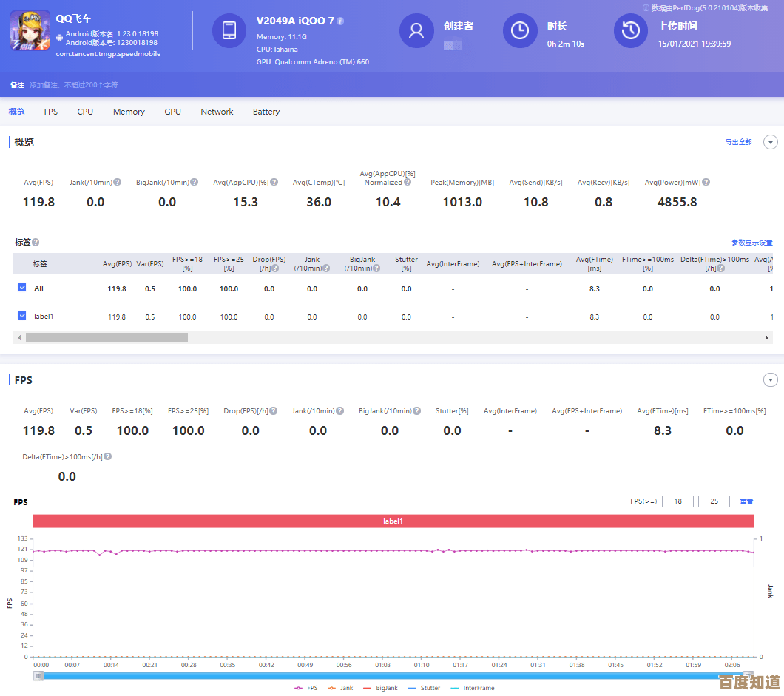Collapse the 概览 section with arrow

(770, 142)
